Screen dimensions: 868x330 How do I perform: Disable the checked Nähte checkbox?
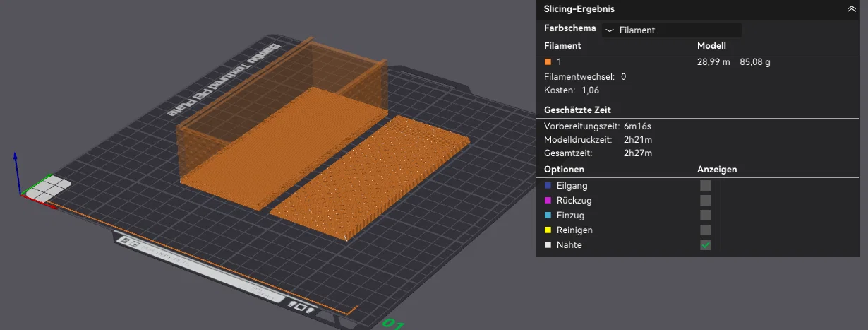tap(706, 245)
